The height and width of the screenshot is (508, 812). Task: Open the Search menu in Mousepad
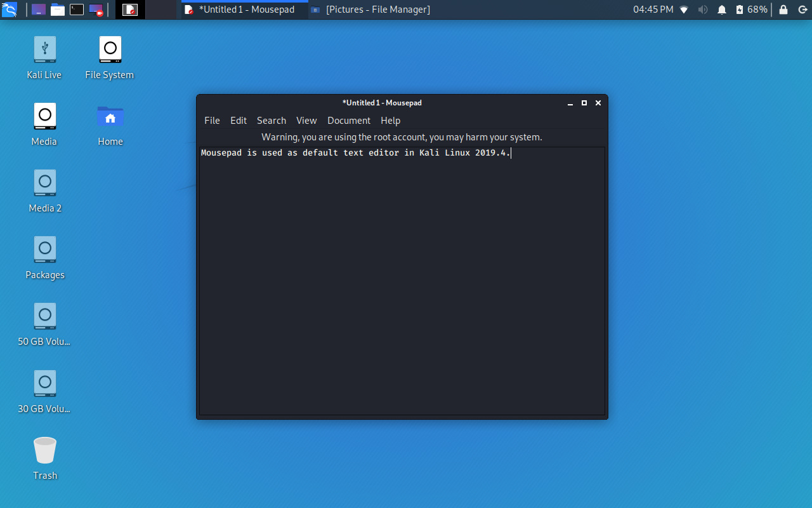(x=272, y=120)
